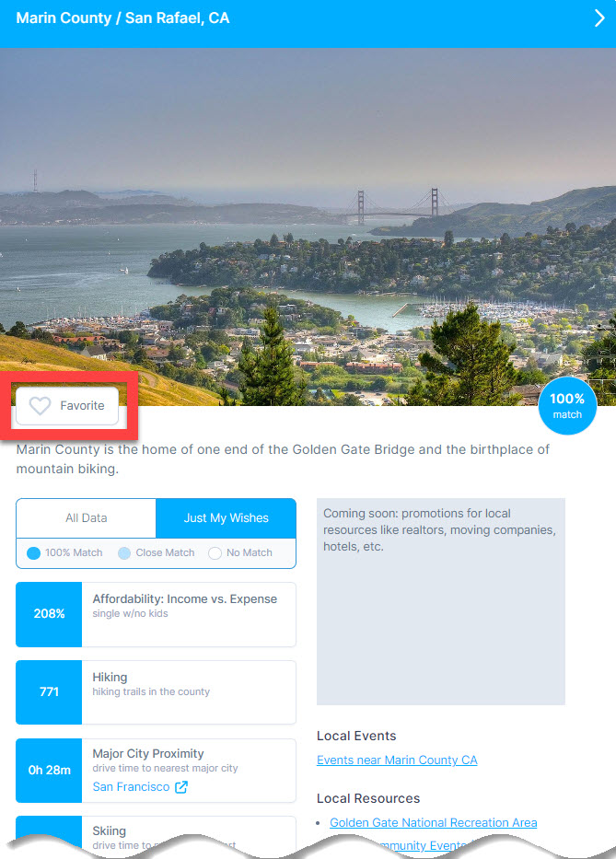
Task: Click the 771 hiking count tile
Action: coord(49,692)
